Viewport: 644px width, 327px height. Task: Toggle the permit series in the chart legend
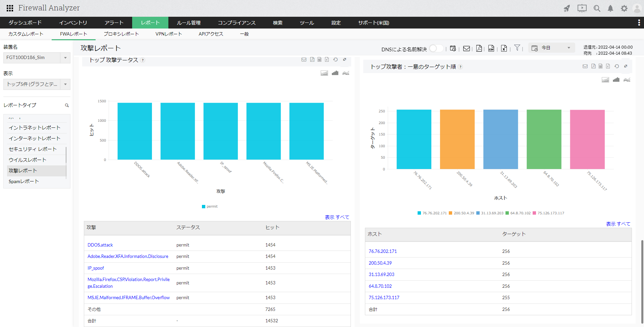point(210,207)
